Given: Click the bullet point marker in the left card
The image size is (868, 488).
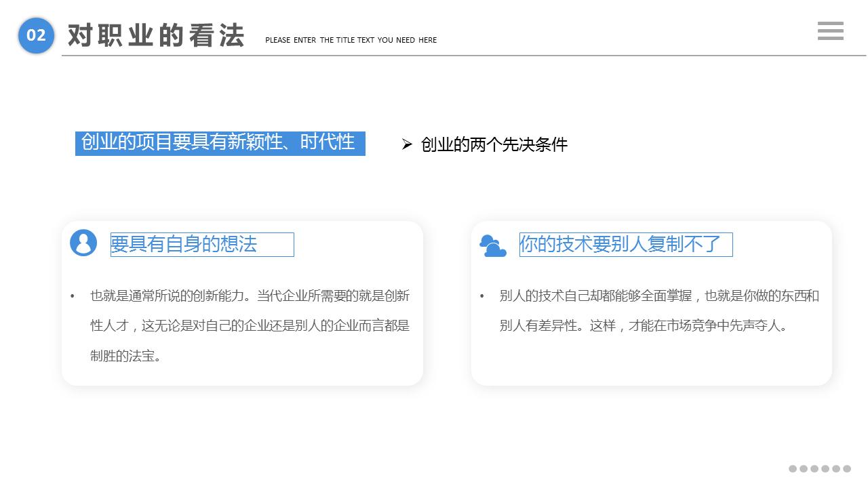Looking at the screenshot, I should [73, 296].
